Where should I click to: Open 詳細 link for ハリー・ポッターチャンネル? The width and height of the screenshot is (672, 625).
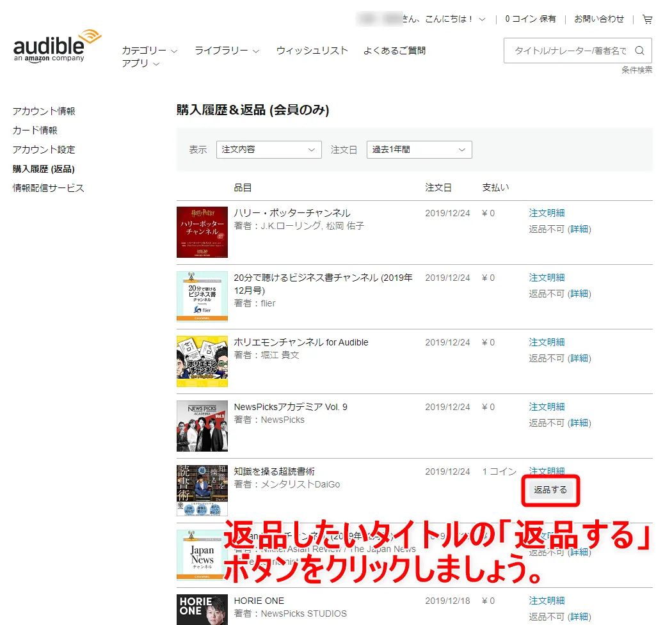579,229
